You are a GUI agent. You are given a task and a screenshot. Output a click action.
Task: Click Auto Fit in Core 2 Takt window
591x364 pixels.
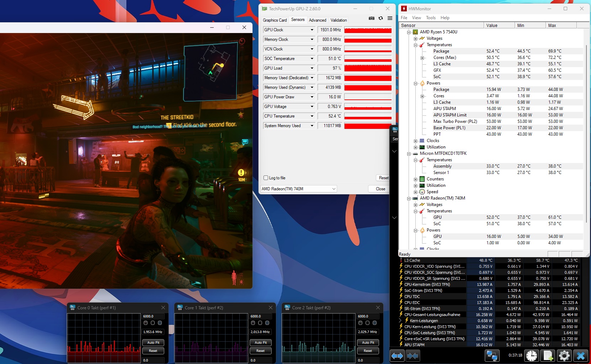coord(368,343)
